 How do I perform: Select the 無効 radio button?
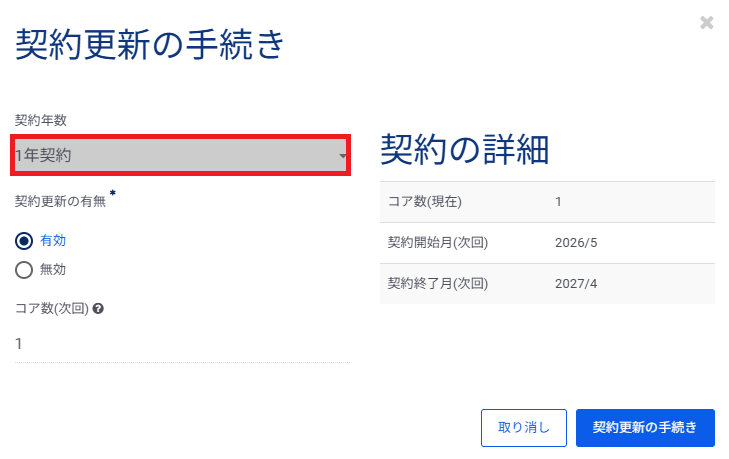[x=25, y=269]
